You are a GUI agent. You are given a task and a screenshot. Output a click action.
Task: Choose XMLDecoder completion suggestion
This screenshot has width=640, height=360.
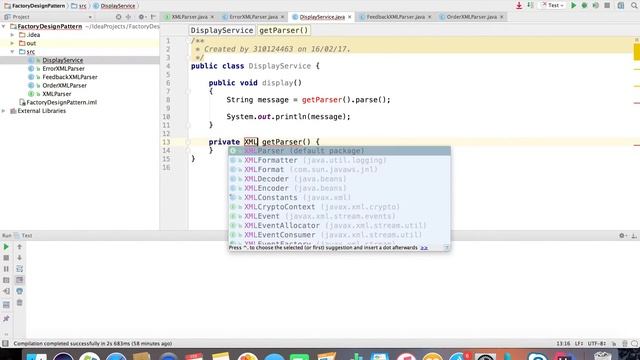(339, 179)
